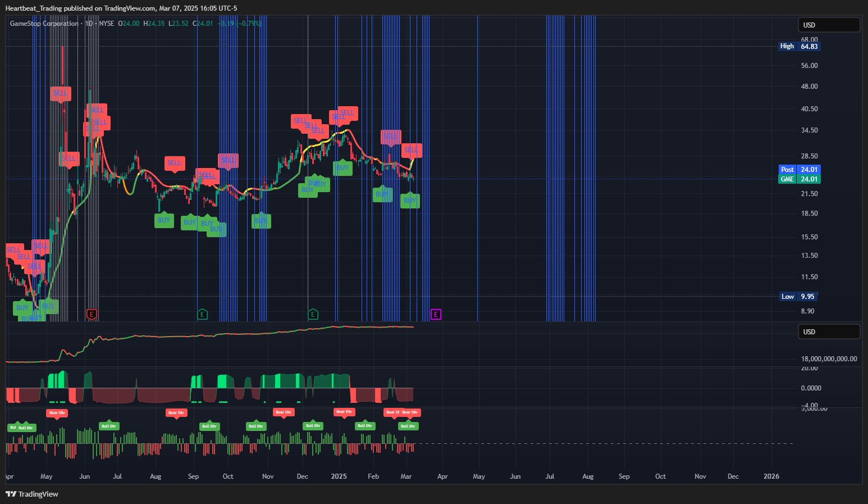Click the Bear Div label in May

click(57, 413)
